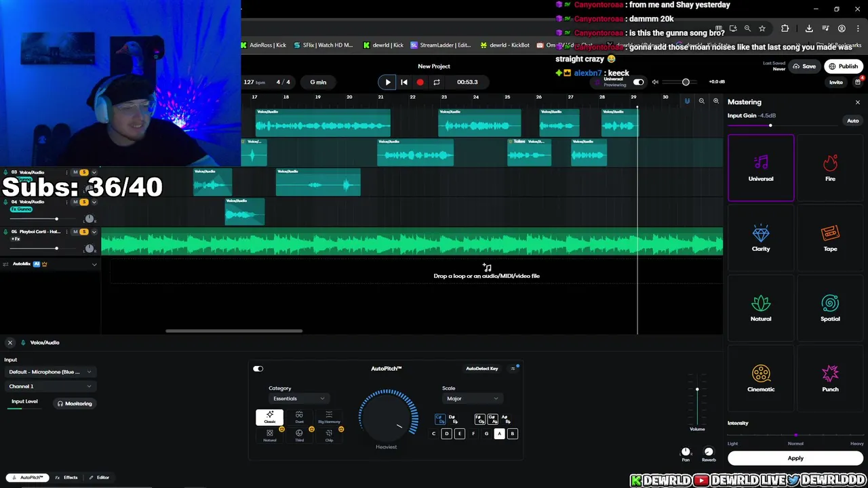Select the Tape mastering preset
The height and width of the screenshot is (488, 868).
tap(830, 238)
